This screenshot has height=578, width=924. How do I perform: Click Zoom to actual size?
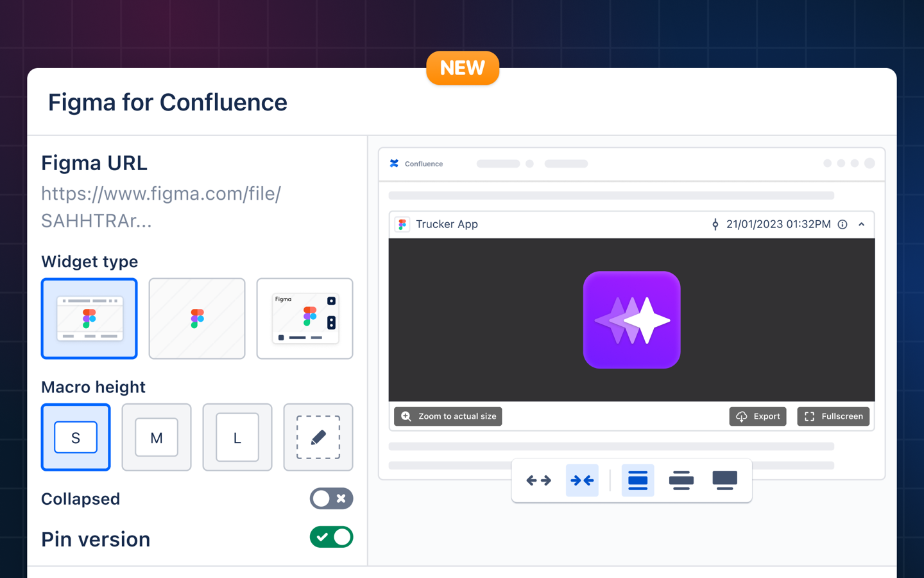pyautogui.click(x=448, y=416)
